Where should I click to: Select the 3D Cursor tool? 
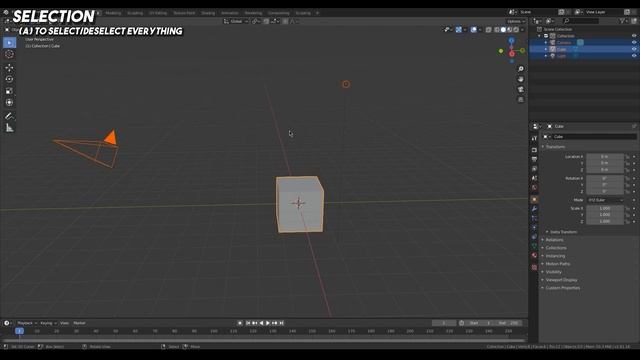tap(9, 54)
